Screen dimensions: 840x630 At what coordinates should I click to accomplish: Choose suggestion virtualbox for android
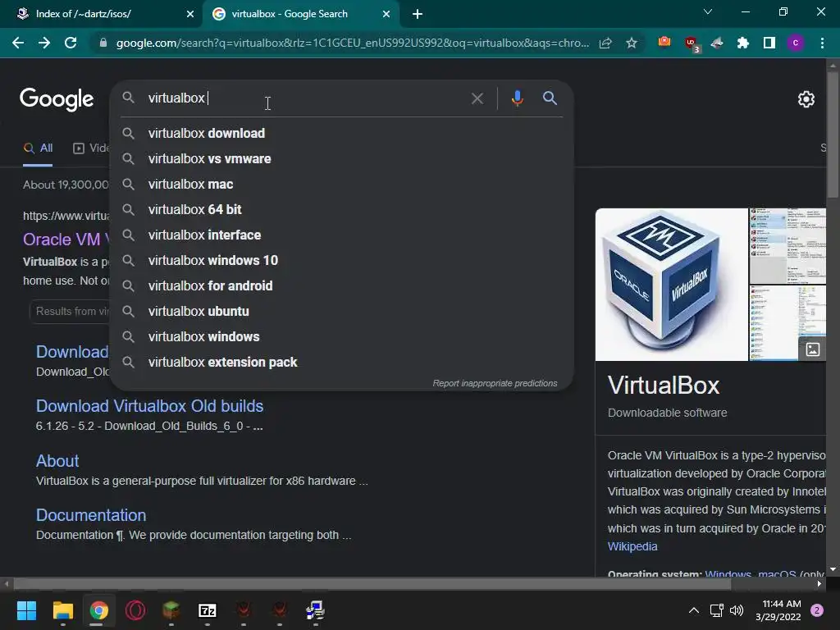pos(342,286)
